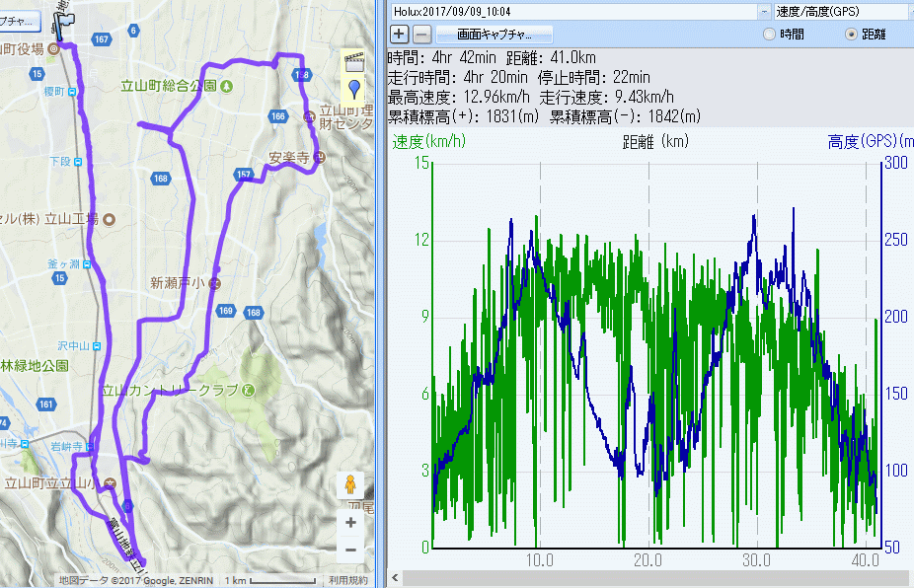Image resolution: width=914 pixels, height=588 pixels.
Task: Select the 時間 radio button
Action: pos(770,35)
